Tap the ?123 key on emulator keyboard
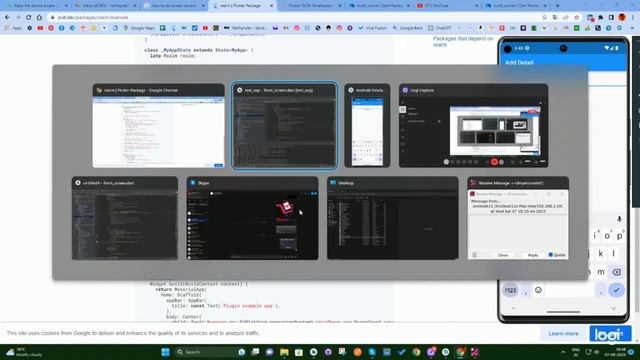This screenshot has width=640, height=360. 510,291
